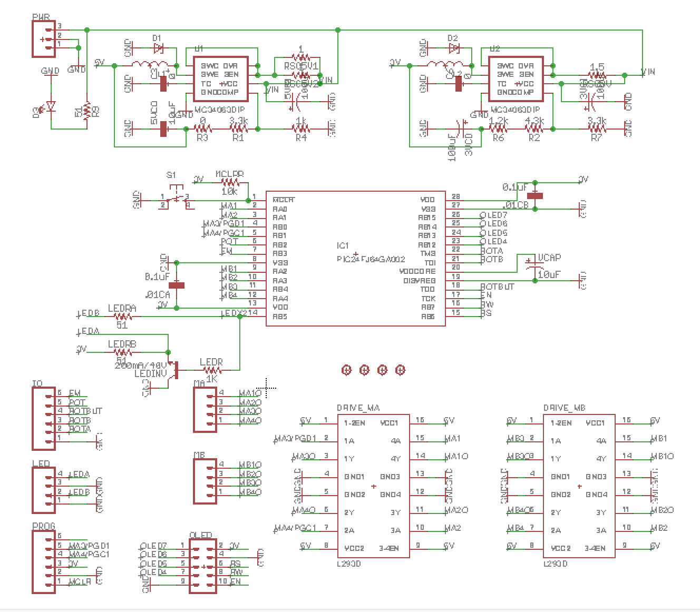Viewport: 700px width, 612px height.
Task: Click the MA1O label on the MA connector
Action: coord(250,393)
